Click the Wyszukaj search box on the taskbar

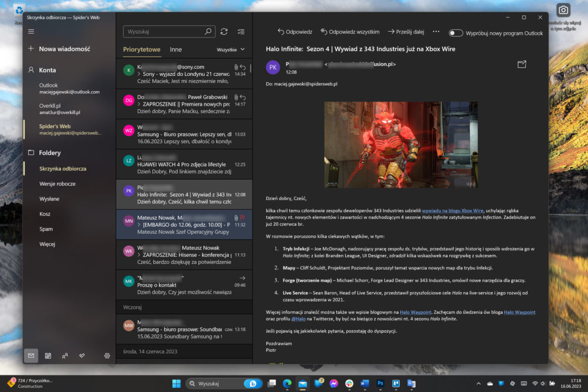(x=224, y=383)
